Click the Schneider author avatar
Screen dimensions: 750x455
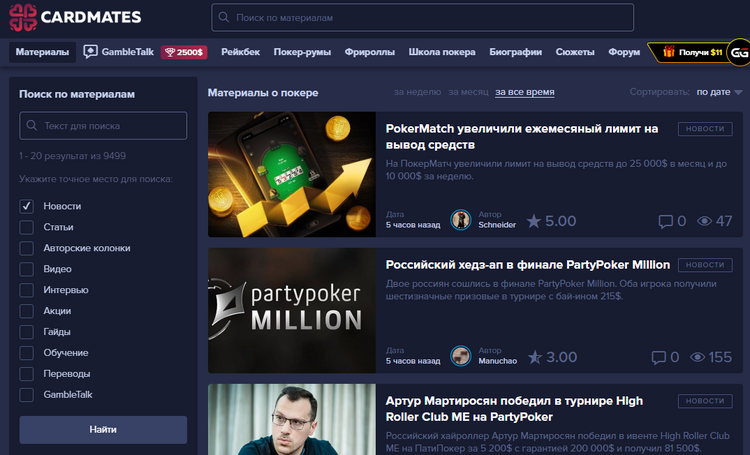click(x=461, y=220)
